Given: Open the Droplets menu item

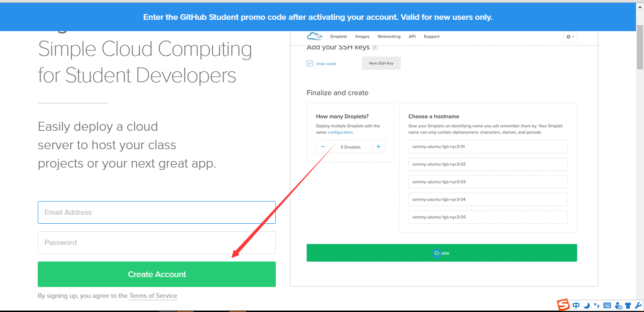Looking at the screenshot, I should 339,36.
